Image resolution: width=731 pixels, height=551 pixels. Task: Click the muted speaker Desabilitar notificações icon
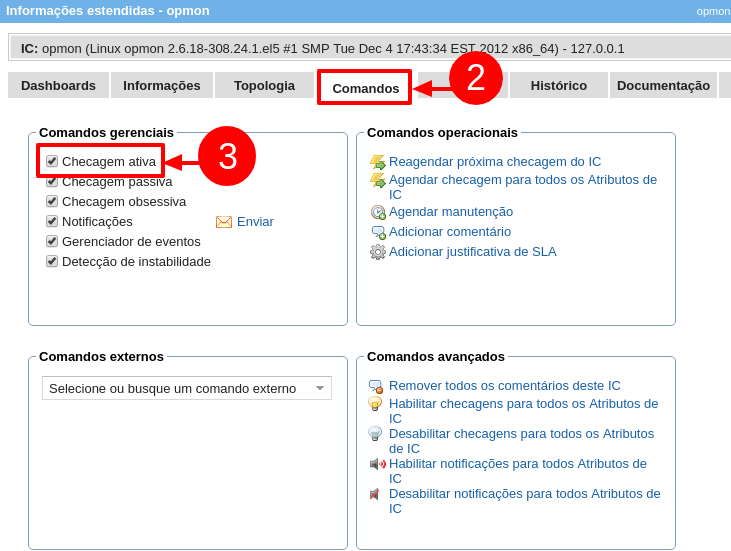[x=375, y=494]
